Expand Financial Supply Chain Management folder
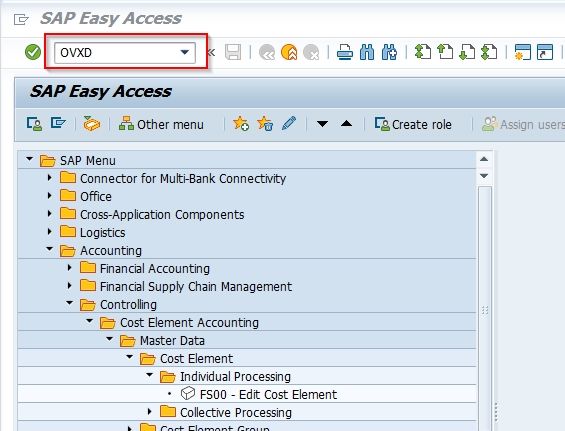Image resolution: width=565 pixels, height=431 pixels. point(70,286)
